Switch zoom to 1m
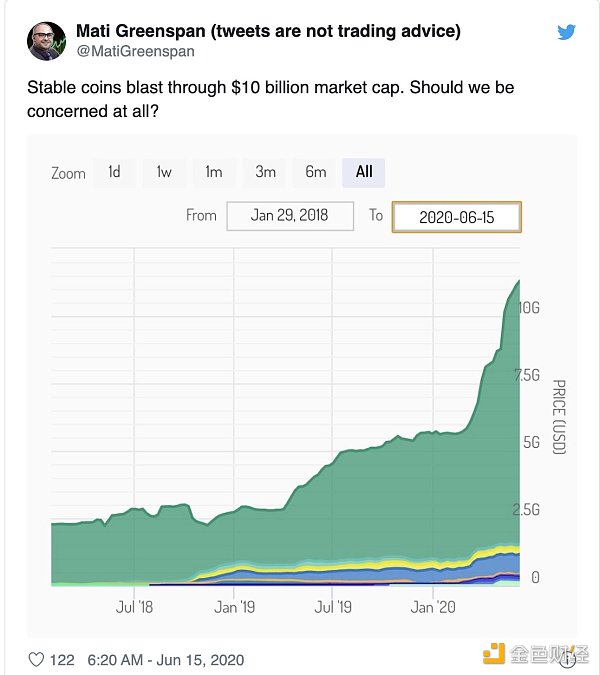This screenshot has width=600, height=675. 214,172
